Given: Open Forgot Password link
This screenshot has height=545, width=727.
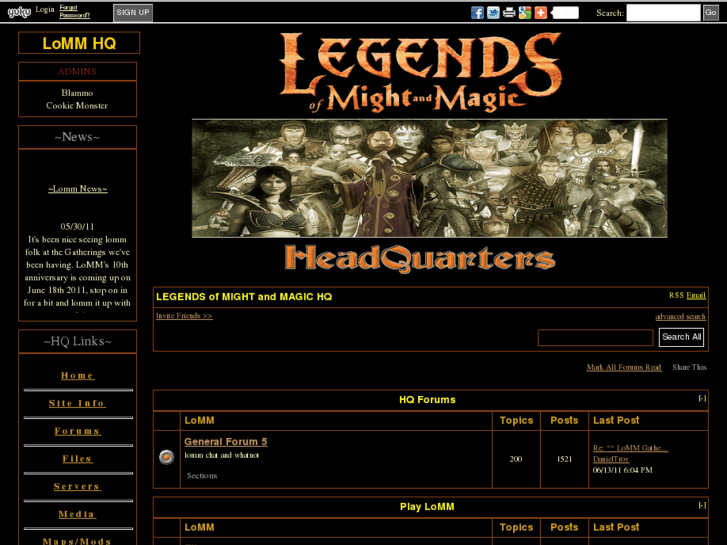Looking at the screenshot, I should click(74, 12).
